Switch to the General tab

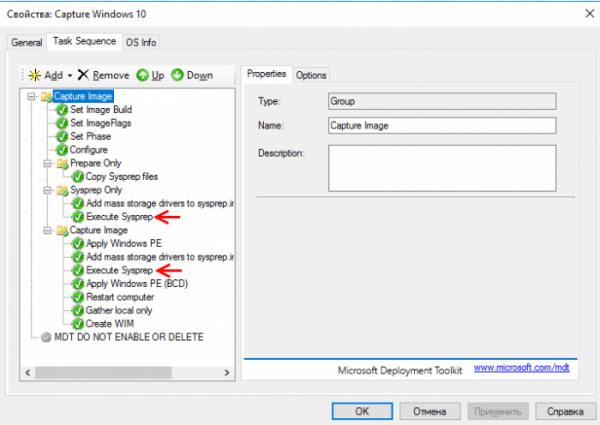click(26, 42)
